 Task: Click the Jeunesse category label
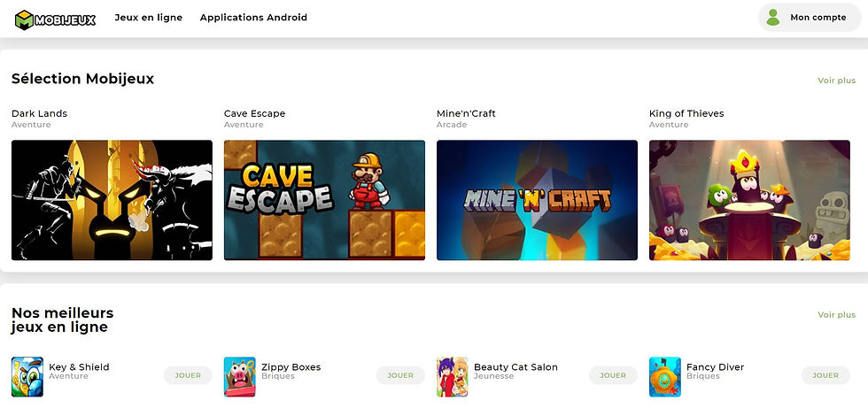[494, 376]
